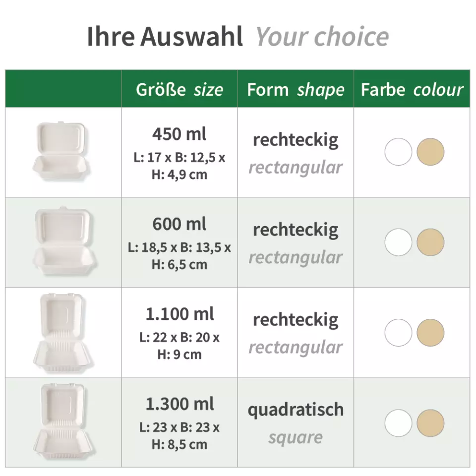
Task: Select white colour for 1.300 ml box
Action: point(398,423)
